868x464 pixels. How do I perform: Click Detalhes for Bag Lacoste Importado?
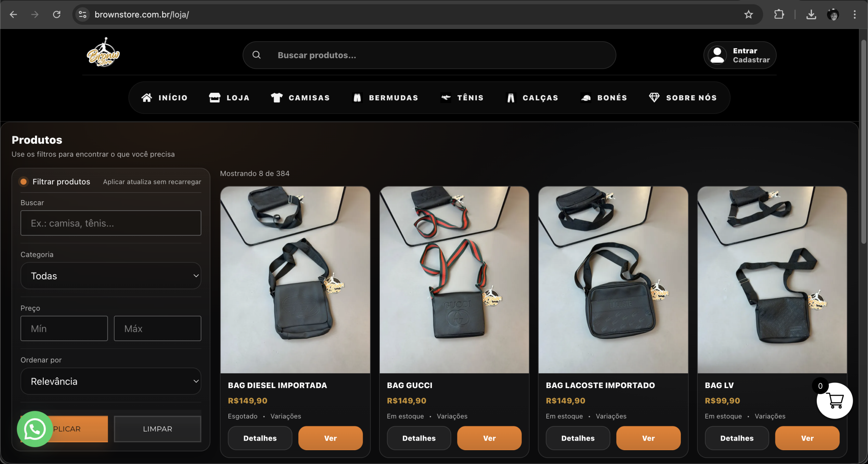(578, 438)
